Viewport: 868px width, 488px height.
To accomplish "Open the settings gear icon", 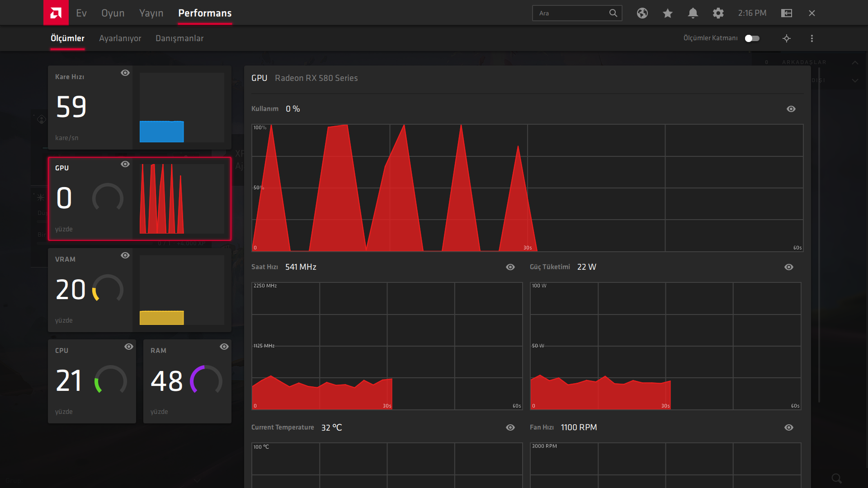I will [718, 13].
